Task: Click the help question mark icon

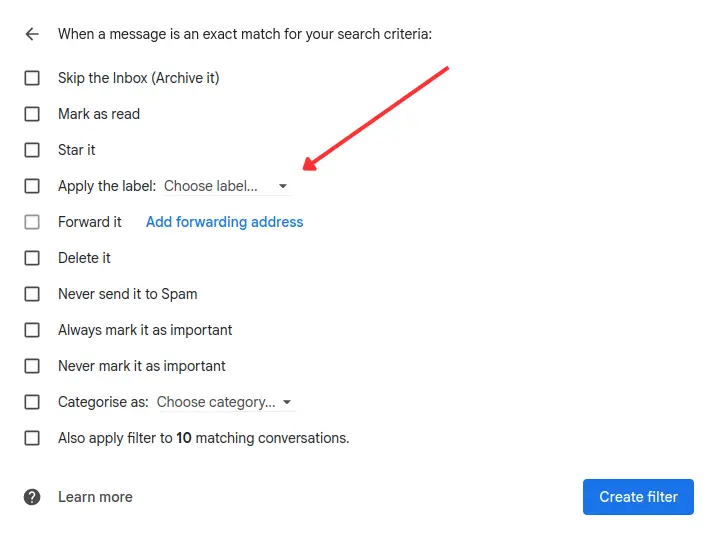Action: (32, 497)
